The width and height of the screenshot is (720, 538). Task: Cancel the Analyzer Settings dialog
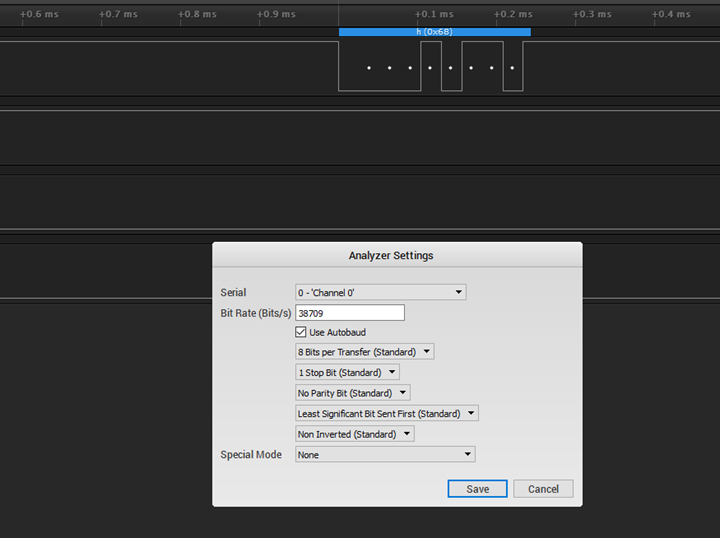[x=543, y=489]
